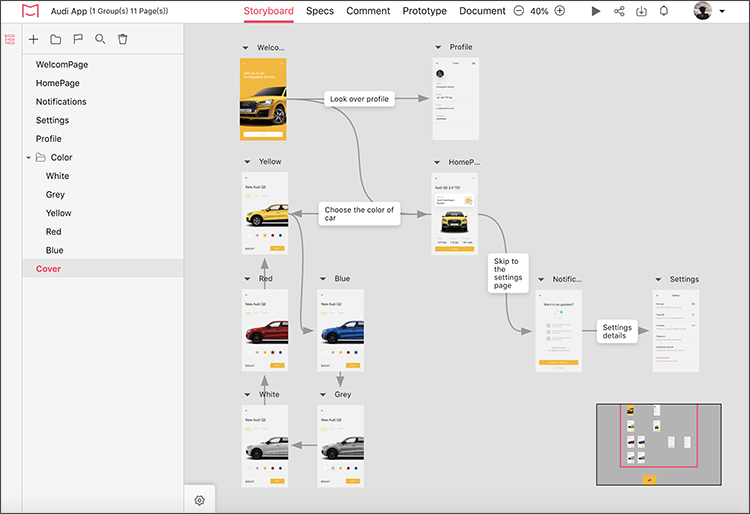Collapse the Color folder
Screen dimensions: 750x514
(x=28, y=157)
